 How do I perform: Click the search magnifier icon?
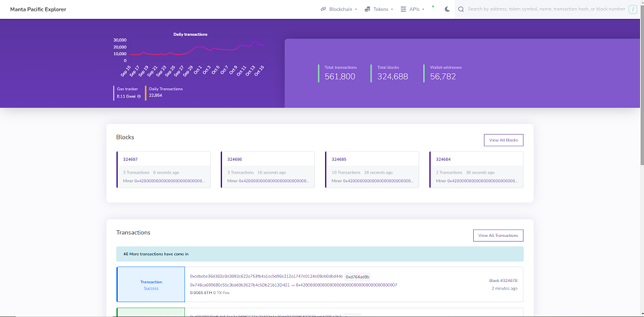click(461, 9)
